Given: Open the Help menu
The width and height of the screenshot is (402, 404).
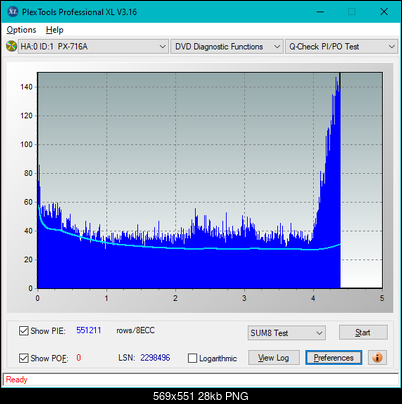Looking at the screenshot, I should tap(54, 30).
